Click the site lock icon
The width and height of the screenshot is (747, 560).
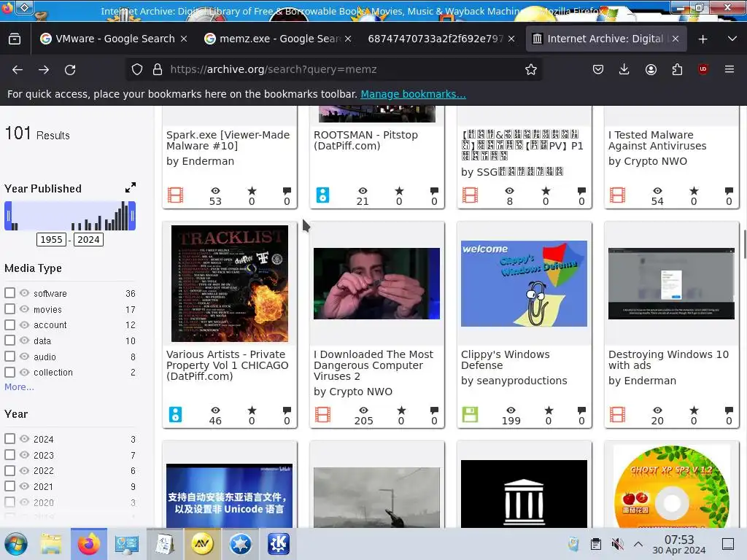click(158, 69)
